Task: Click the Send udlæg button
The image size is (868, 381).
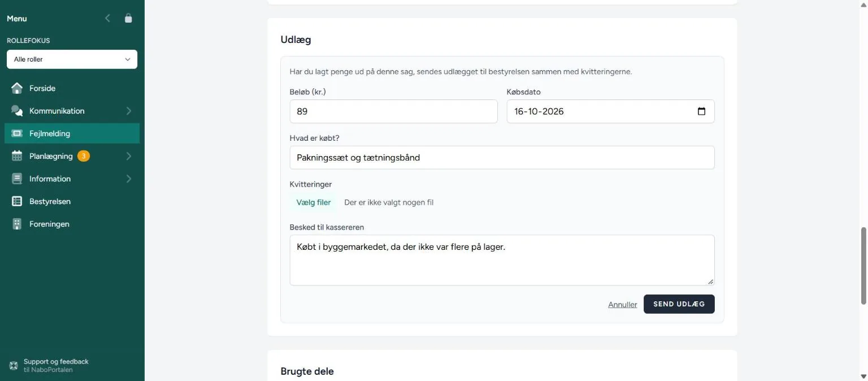Action: [x=679, y=304]
